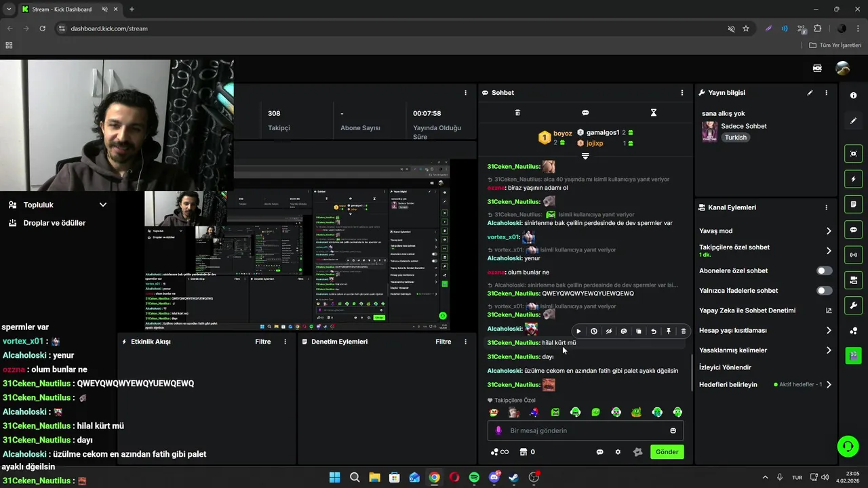
Task: Delete hovered message with toolbar trash icon
Action: click(684, 331)
